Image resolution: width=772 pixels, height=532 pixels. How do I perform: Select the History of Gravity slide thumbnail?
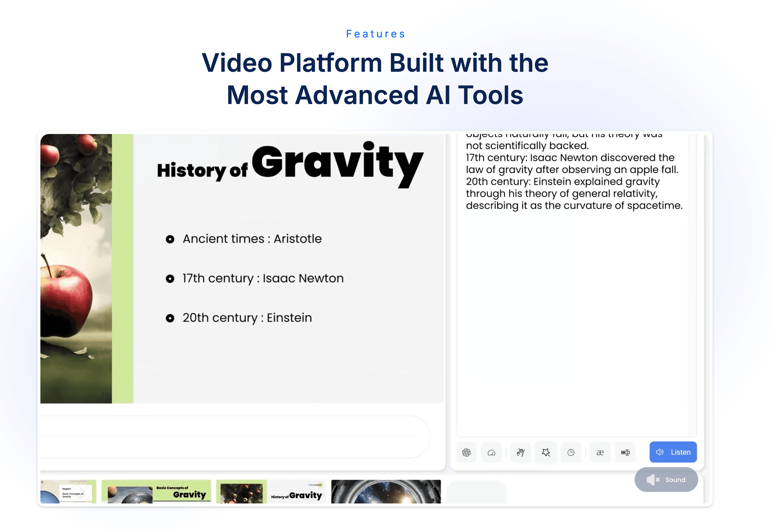coord(271,492)
